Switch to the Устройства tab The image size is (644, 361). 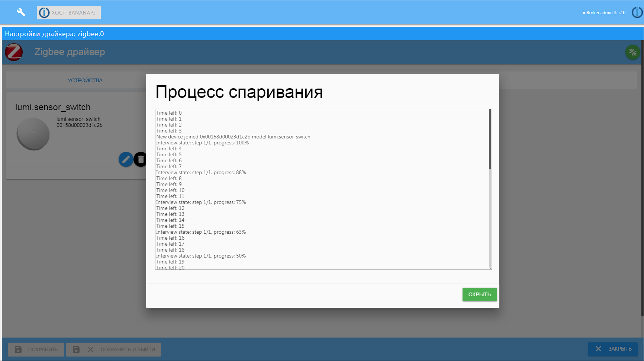(x=85, y=80)
